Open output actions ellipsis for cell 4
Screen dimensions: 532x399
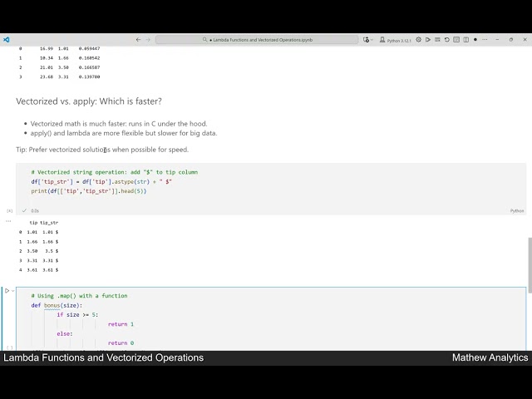[8, 221]
